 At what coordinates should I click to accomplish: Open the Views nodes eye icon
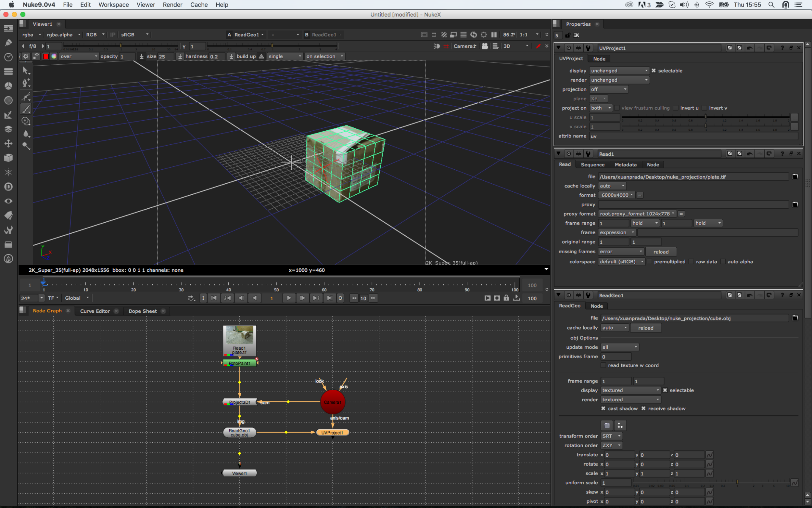[x=8, y=201]
